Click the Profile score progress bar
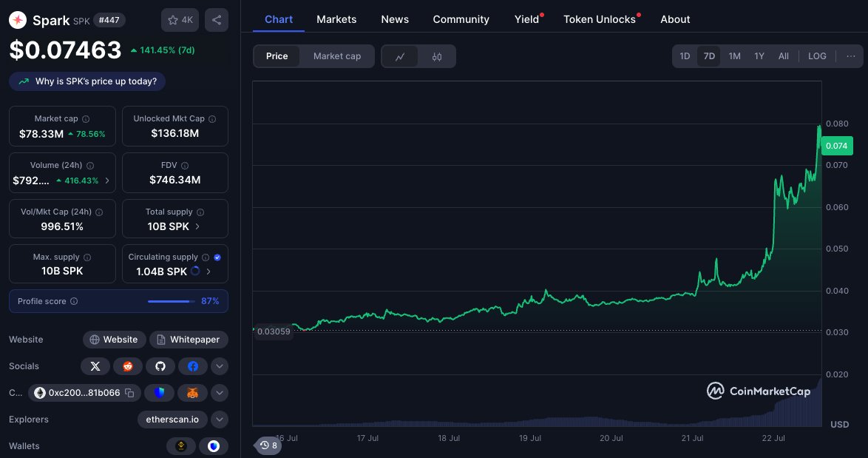This screenshot has height=458, width=868. [x=171, y=301]
